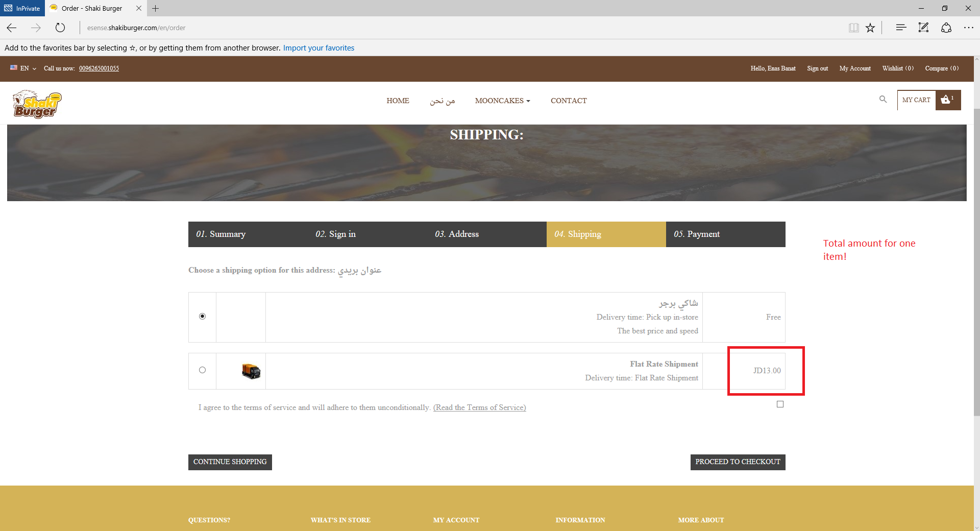This screenshot has width=980, height=531.
Task: Click the QUESTIONS? footer heading
Action: point(209,520)
